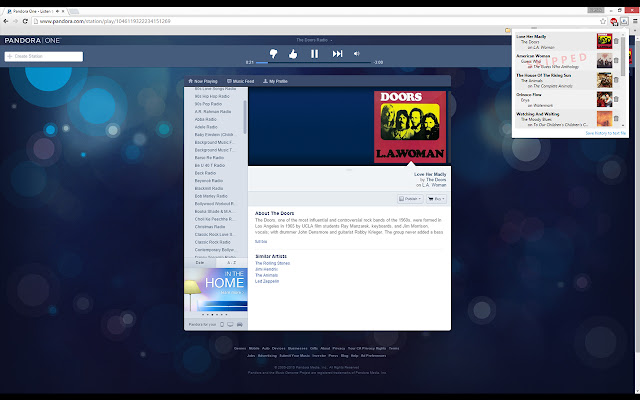Image resolution: width=640 pixels, height=400 pixels.
Task: Delete Orinoco Flow from history list
Action: [x=617, y=98]
